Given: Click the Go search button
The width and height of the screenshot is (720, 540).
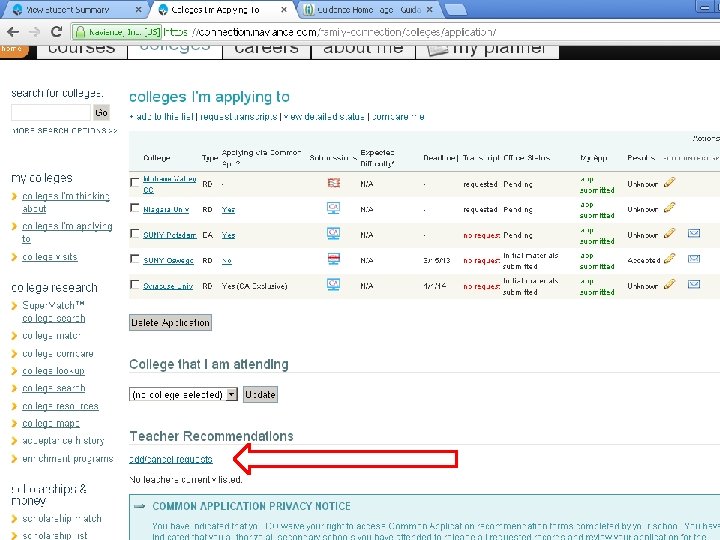Looking at the screenshot, I should pos(101,112).
